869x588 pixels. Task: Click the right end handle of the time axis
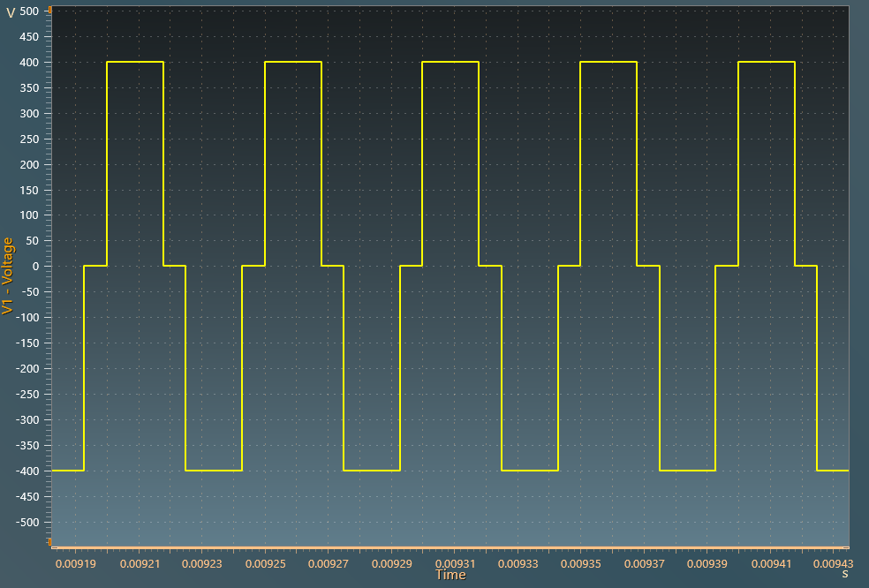[847, 548]
